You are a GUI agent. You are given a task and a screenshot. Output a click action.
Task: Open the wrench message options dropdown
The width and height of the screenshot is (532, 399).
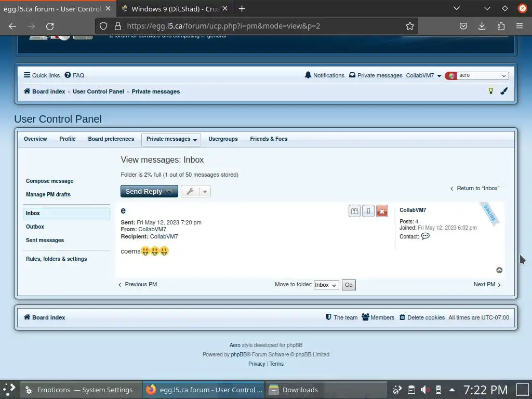pyautogui.click(x=196, y=191)
